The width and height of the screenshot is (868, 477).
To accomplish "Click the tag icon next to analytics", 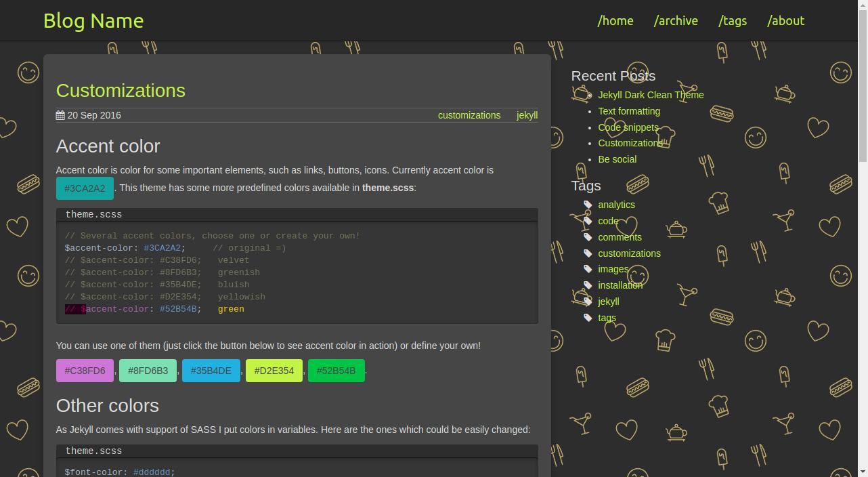I will [x=588, y=205].
